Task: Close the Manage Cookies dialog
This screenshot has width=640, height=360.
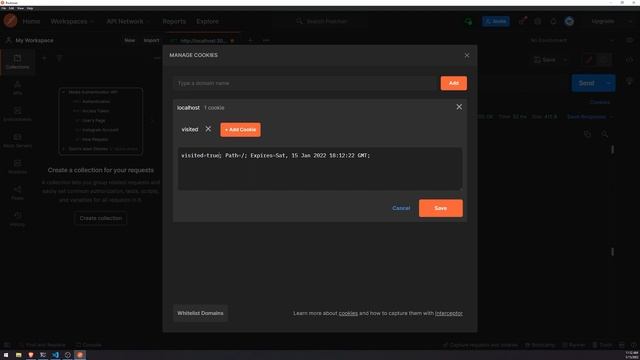Action: pos(467,55)
